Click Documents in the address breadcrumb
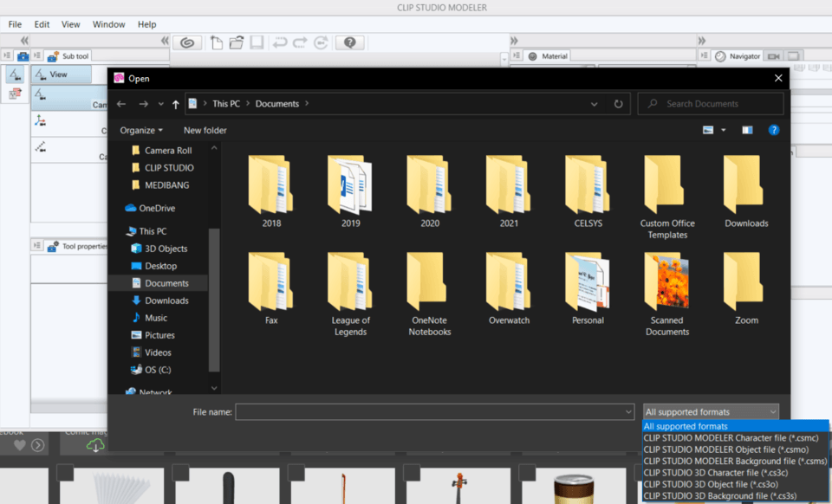 pyautogui.click(x=277, y=104)
